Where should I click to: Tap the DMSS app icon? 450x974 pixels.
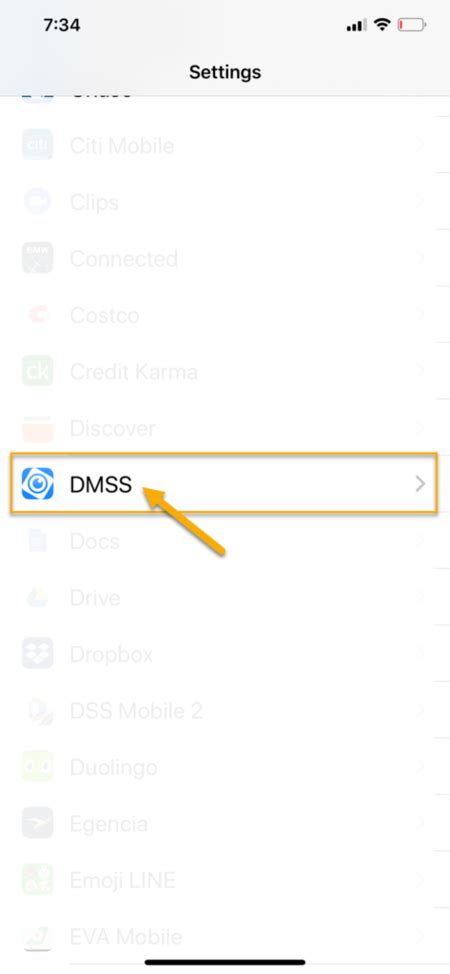pos(37,484)
